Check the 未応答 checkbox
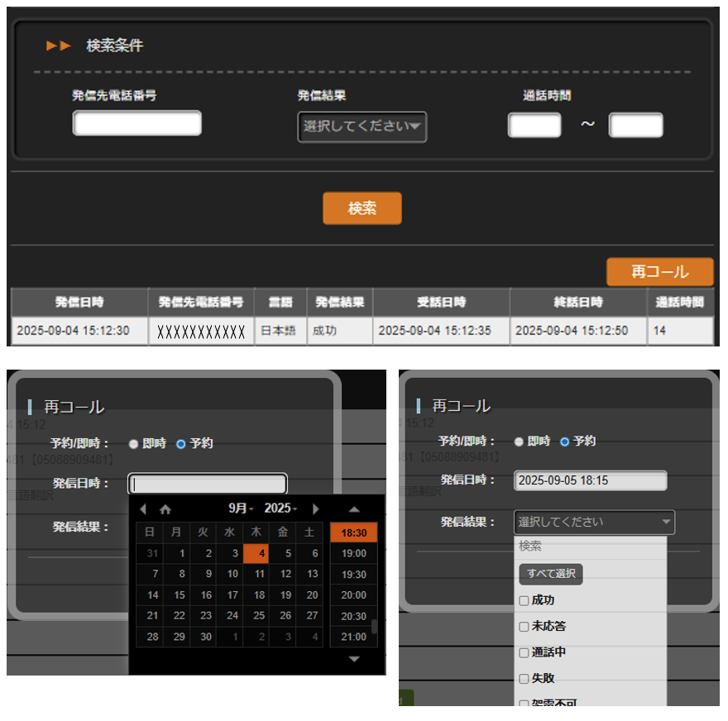The height and width of the screenshot is (721, 728). pyautogui.click(x=524, y=627)
